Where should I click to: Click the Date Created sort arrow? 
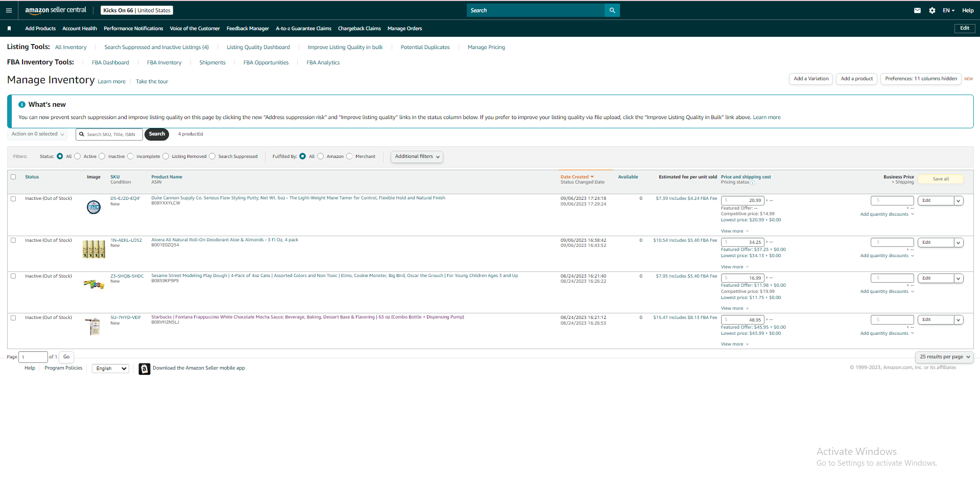click(592, 177)
